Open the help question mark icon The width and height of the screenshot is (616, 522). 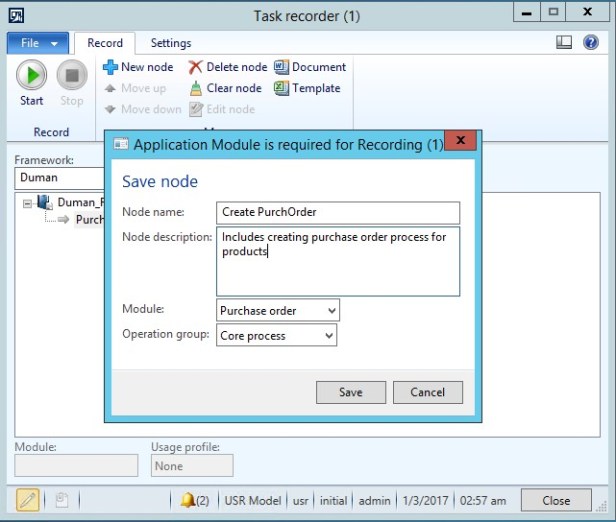[592, 43]
